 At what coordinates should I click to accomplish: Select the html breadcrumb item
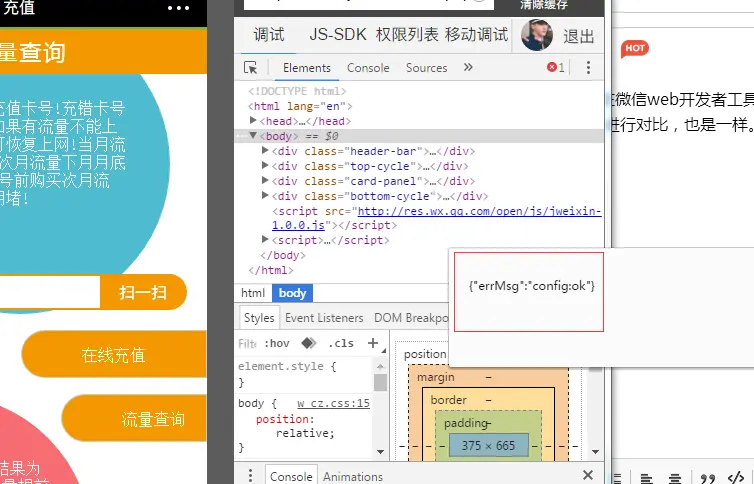pos(253,293)
